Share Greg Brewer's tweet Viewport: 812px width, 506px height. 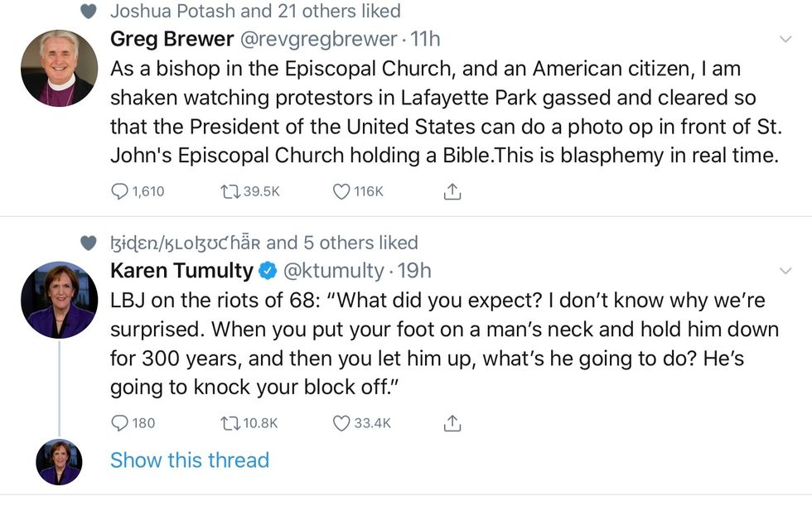coord(452,191)
